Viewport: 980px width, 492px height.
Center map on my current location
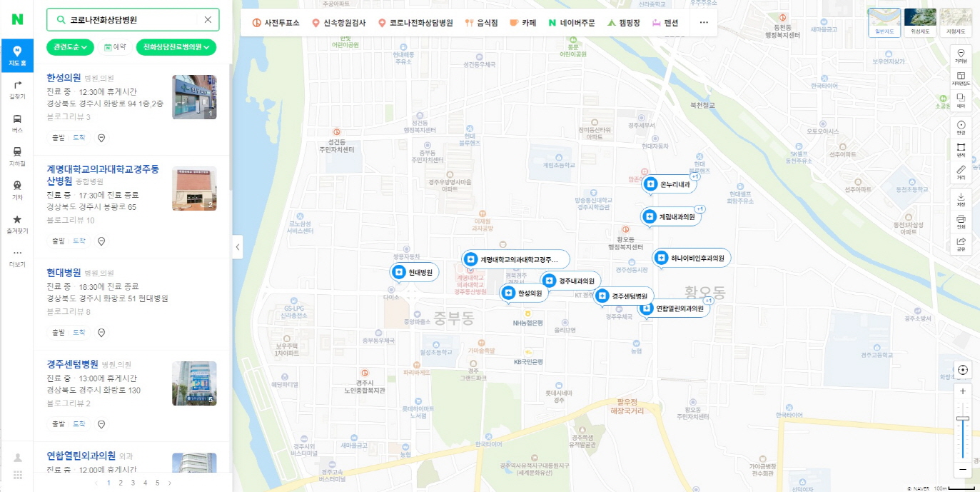click(x=963, y=369)
